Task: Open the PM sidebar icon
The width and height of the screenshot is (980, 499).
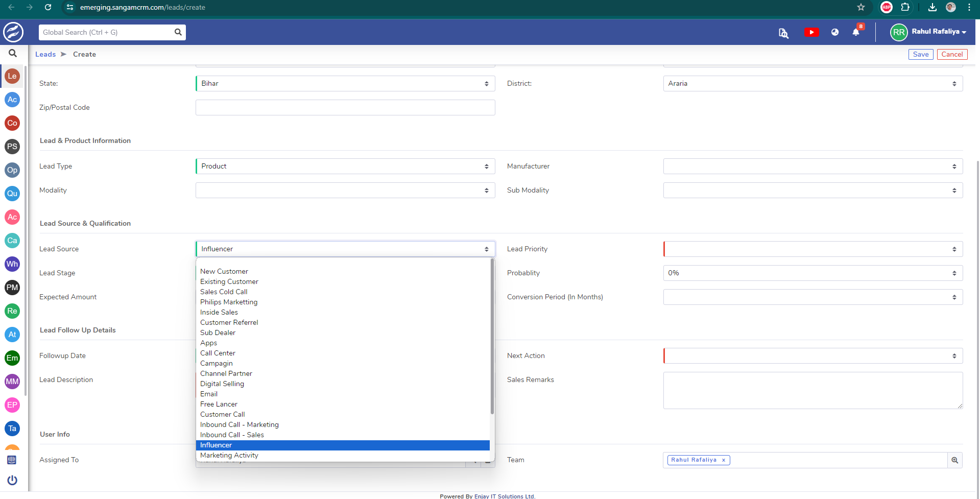Action: tap(12, 288)
